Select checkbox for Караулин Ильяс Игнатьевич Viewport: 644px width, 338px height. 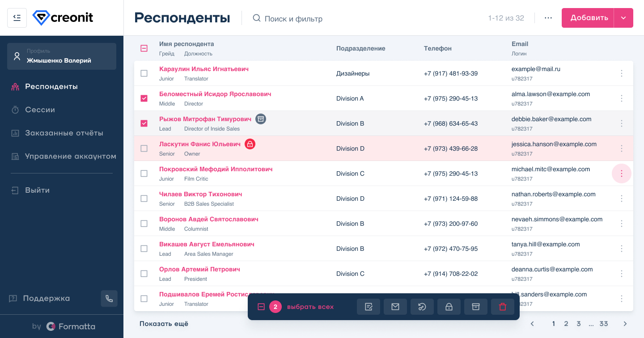point(144,73)
